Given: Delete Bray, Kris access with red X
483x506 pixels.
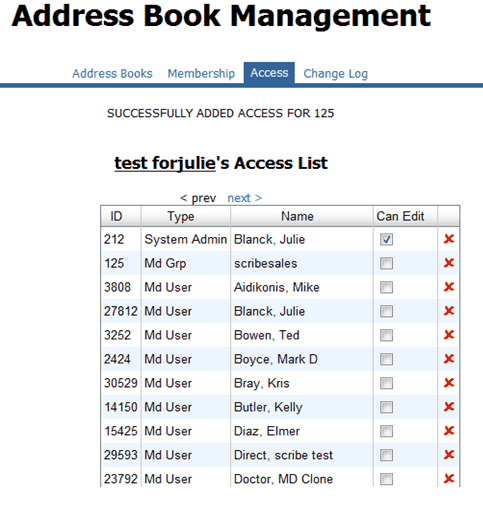Looking at the screenshot, I should tap(449, 383).
